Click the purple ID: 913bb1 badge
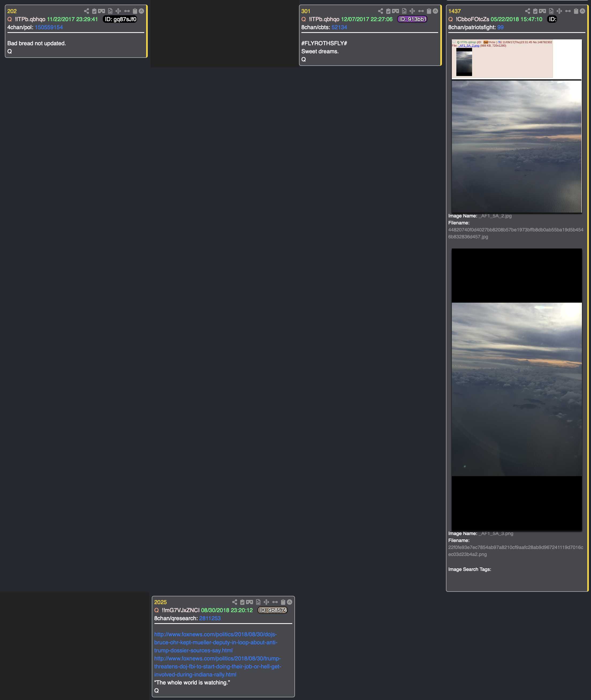Image resolution: width=591 pixels, height=700 pixels. click(412, 19)
